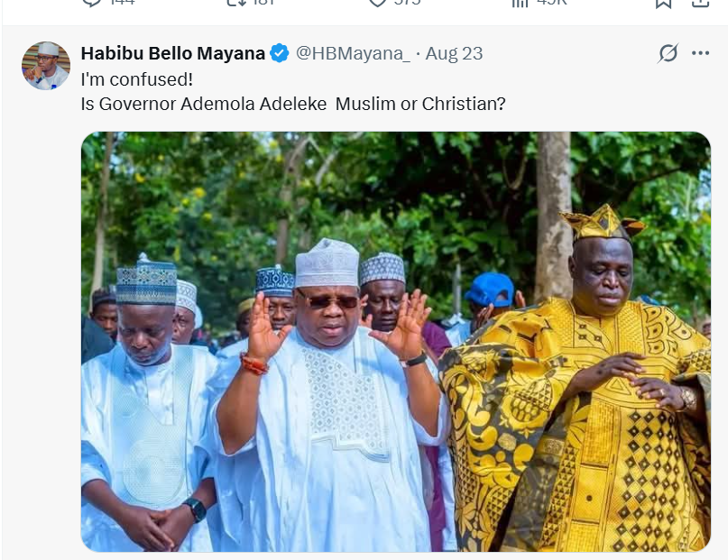Open the Grok explain-post icon
Viewport: 728px width, 560px height.
(668, 53)
